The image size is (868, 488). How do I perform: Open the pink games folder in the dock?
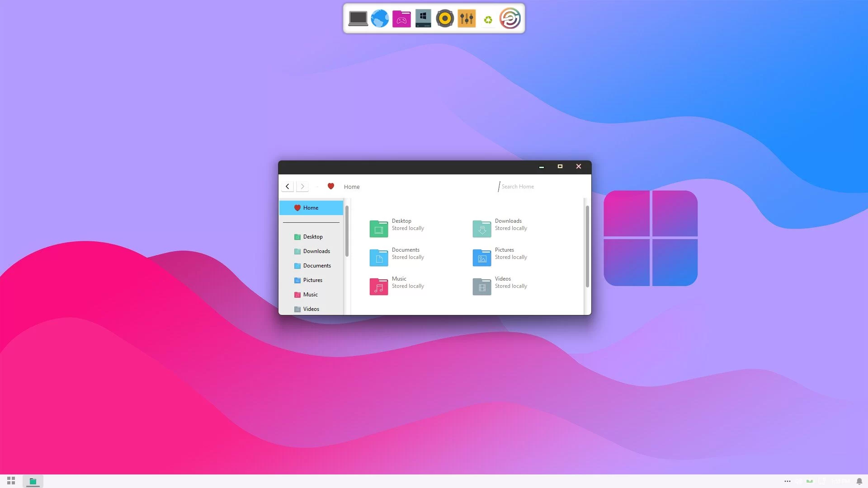(401, 19)
